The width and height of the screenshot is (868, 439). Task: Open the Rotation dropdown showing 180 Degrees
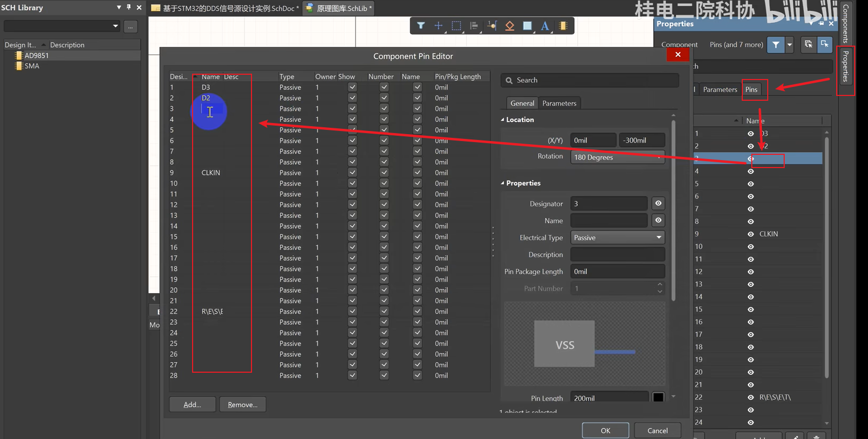(x=618, y=157)
